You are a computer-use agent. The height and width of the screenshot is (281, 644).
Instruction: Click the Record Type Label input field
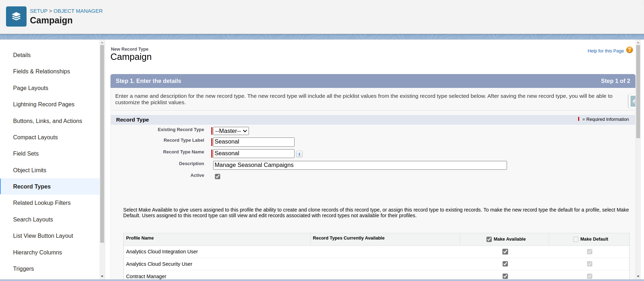point(253,142)
